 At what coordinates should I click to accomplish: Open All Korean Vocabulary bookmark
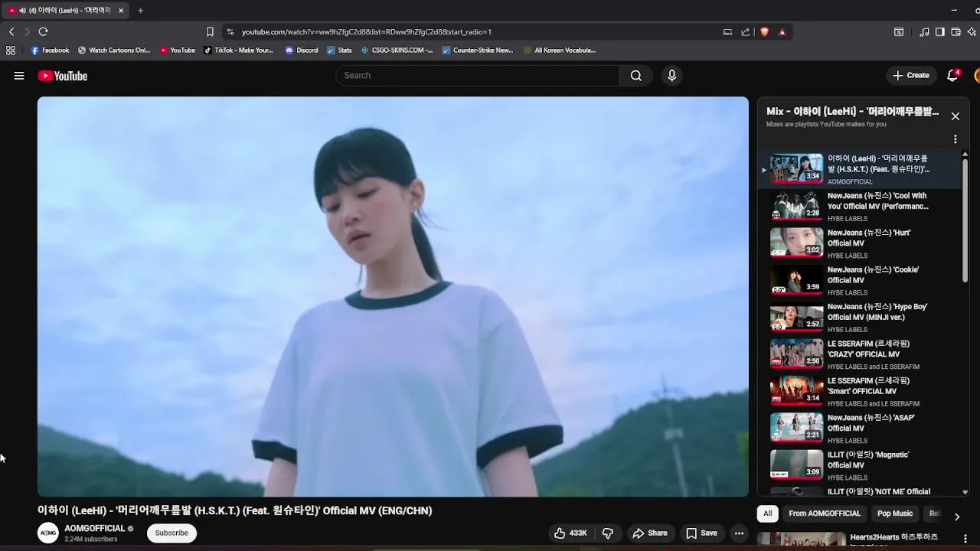560,51
